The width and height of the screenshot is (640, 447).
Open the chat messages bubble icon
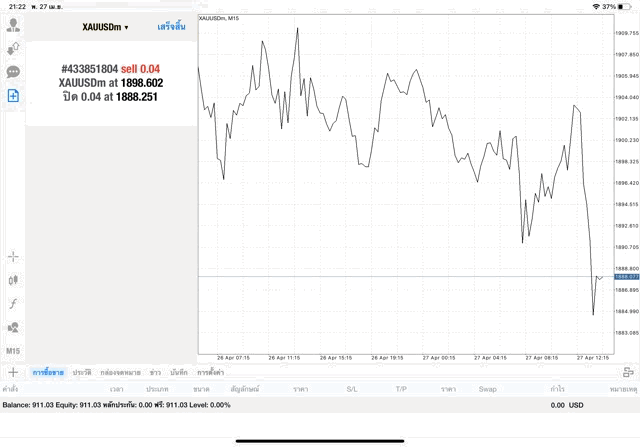pos(13,72)
